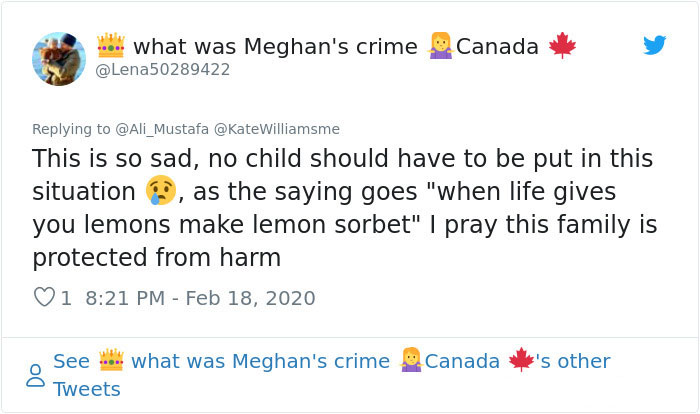The width and height of the screenshot is (700, 414).
Task: Click the maple leaf emoji in the footer
Action: click(521, 360)
